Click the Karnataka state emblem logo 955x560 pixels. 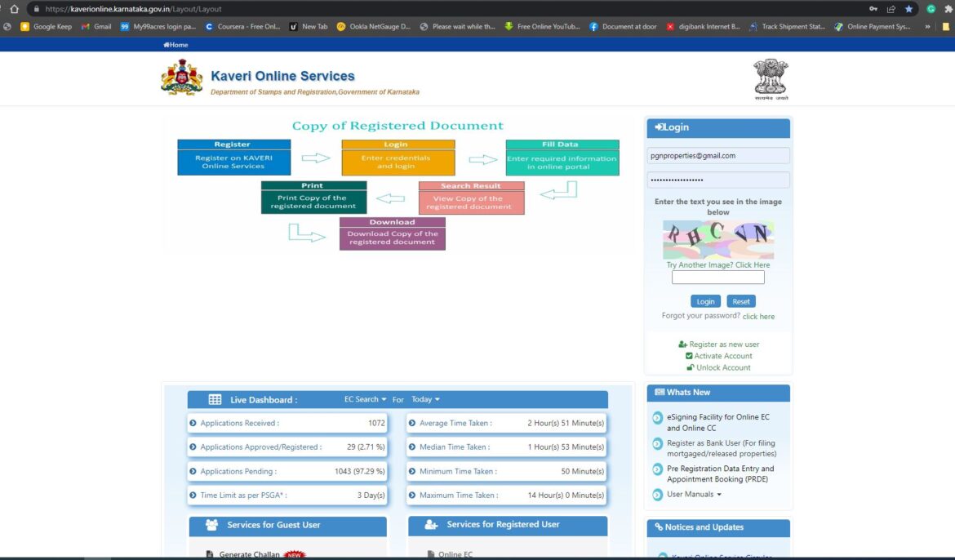181,78
